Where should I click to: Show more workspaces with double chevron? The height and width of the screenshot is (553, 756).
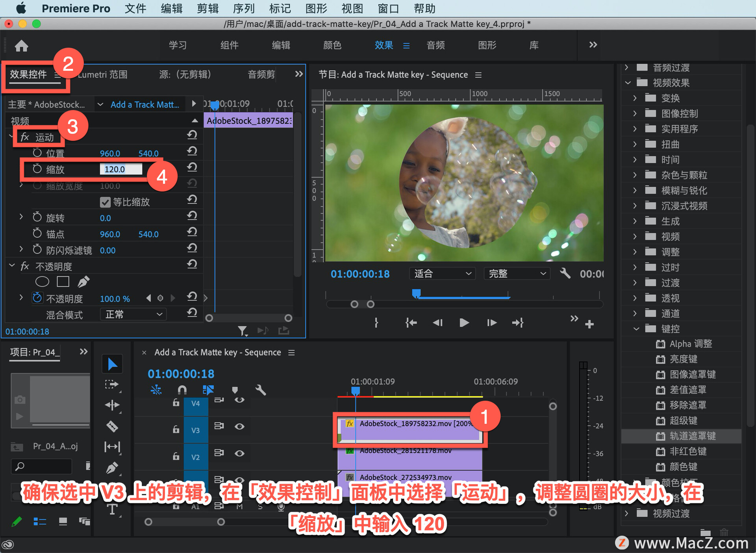(593, 45)
